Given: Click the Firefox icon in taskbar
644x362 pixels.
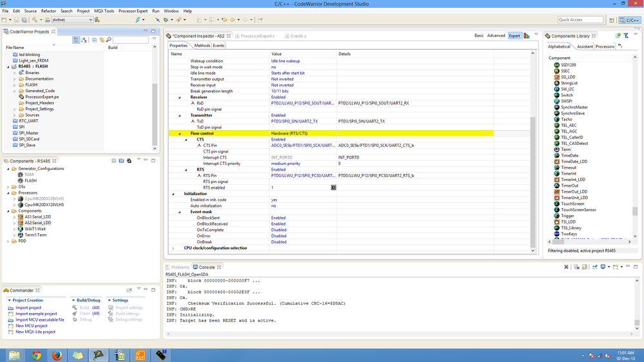Looking at the screenshot, I should [x=57, y=355].
